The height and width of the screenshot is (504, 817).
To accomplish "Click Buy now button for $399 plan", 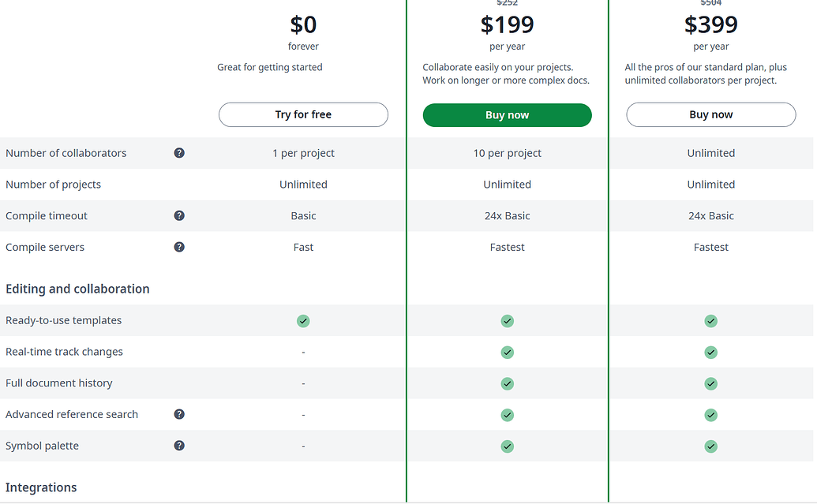I will [x=710, y=114].
